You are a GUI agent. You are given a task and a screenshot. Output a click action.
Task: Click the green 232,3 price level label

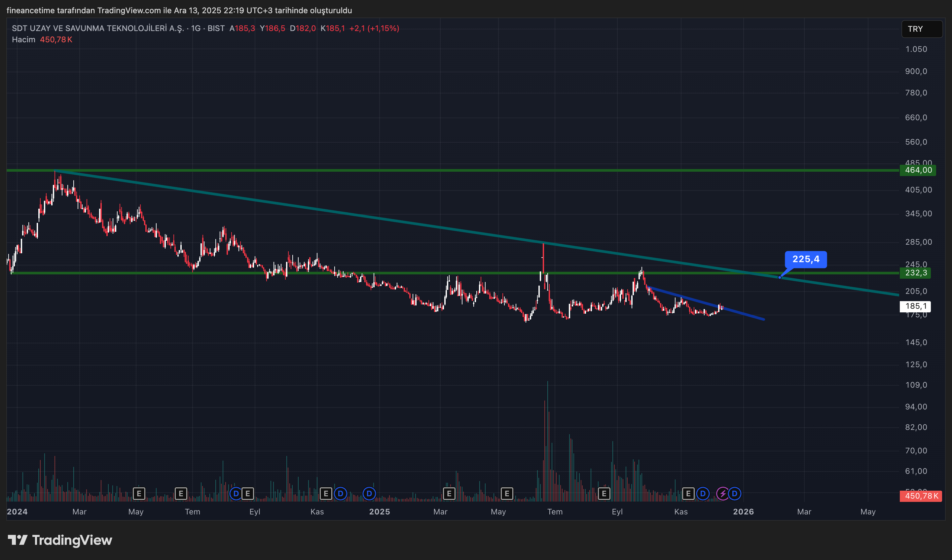(x=915, y=273)
